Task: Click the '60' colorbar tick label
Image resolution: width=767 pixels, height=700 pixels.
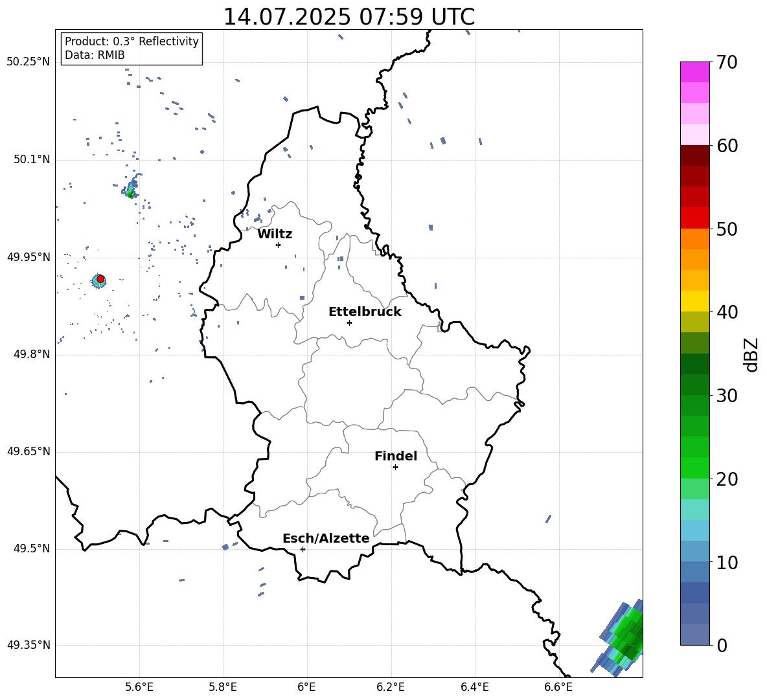Action: [x=727, y=146]
